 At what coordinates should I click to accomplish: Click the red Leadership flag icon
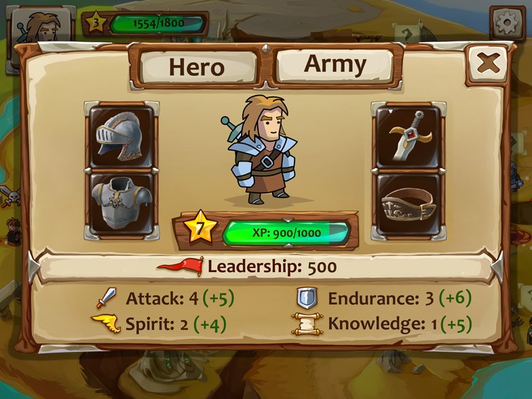[x=180, y=266]
